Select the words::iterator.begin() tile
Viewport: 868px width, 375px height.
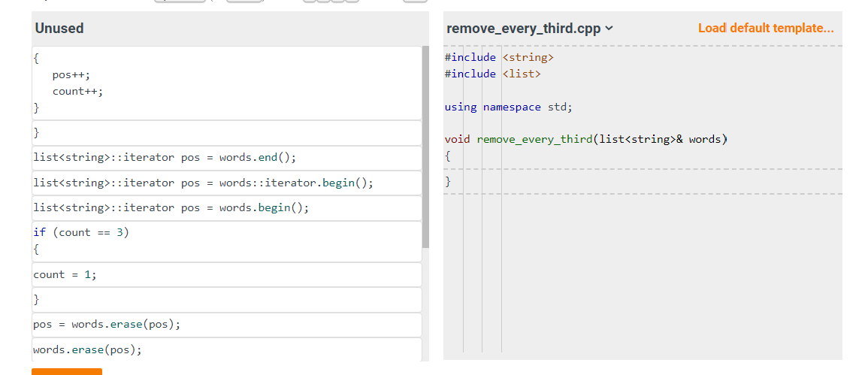click(x=227, y=183)
